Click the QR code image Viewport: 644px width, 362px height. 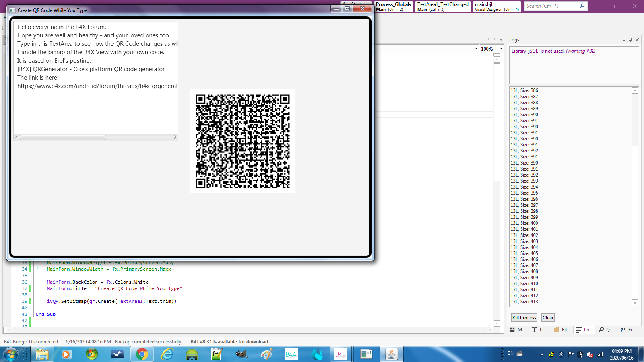243,141
